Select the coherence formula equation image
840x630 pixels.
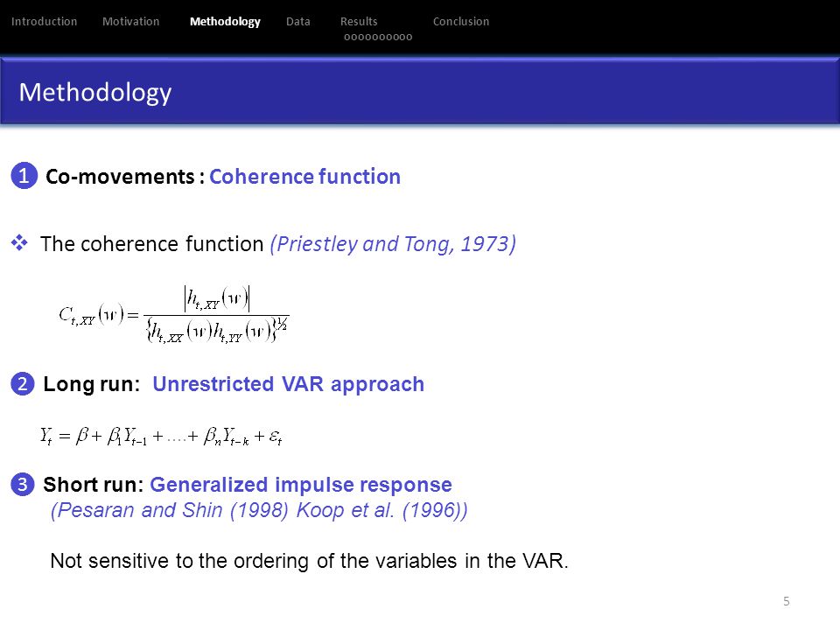point(174,314)
